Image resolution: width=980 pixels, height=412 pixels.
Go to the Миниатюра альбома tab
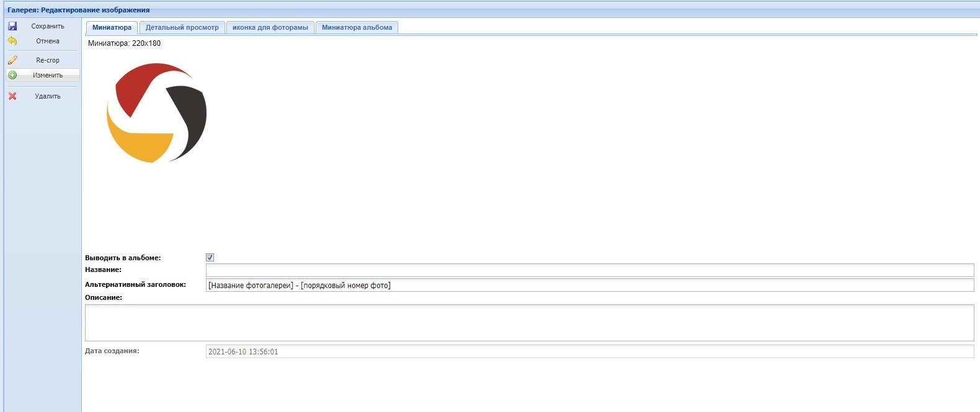pyautogui.click(x=357, y=27)
